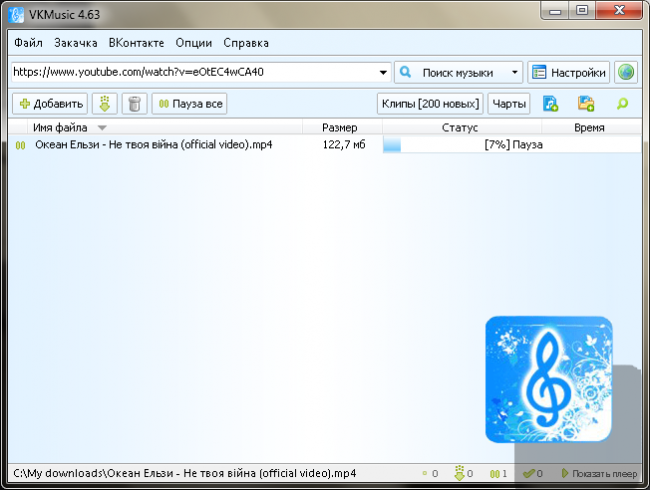The image size is (650, 490).
Task: Click the green globe icon
Action: (x=626, y=73)
